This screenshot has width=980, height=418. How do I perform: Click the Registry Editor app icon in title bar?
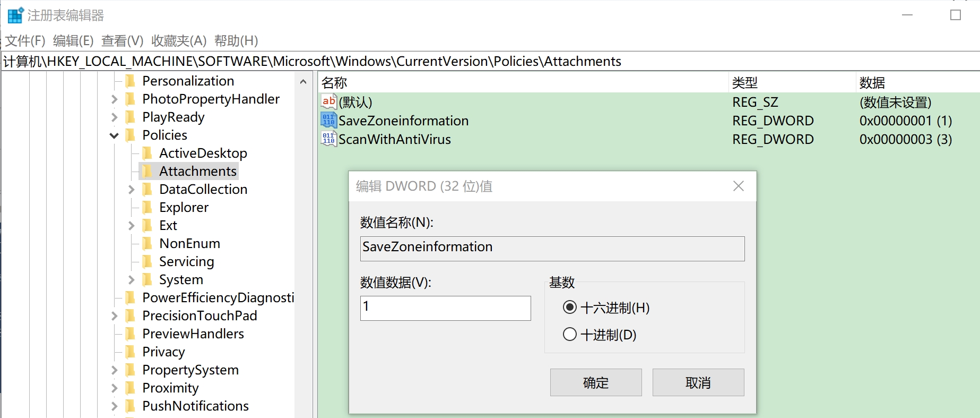coord(15,15)
